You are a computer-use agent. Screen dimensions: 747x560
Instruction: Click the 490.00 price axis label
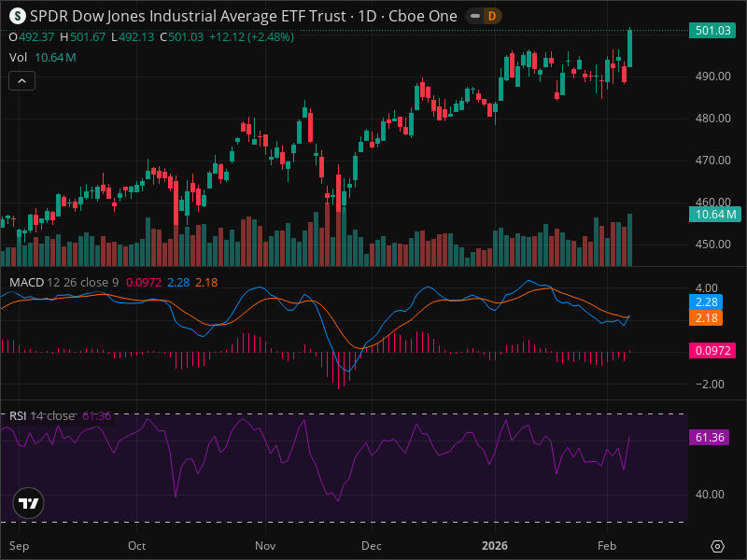712,77
